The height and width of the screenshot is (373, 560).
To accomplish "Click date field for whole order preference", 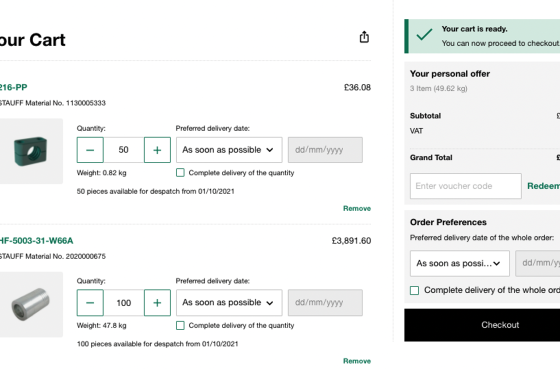I will [x=538, y=263].
